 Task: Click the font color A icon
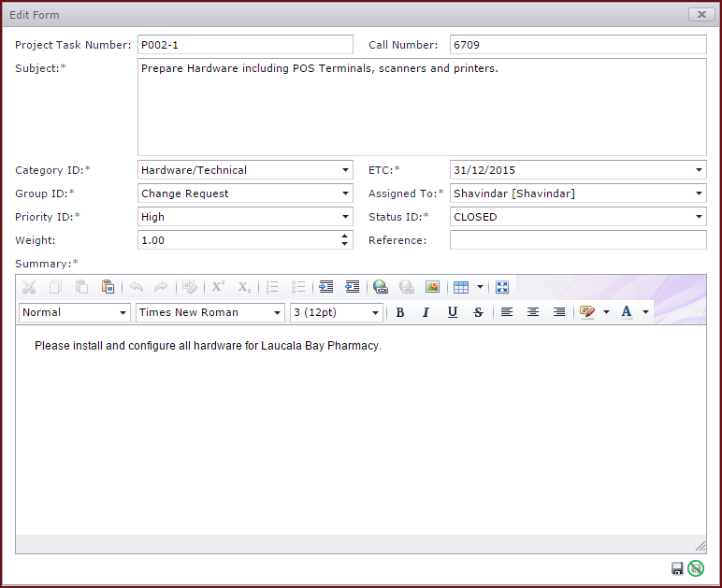coord(627,312)
